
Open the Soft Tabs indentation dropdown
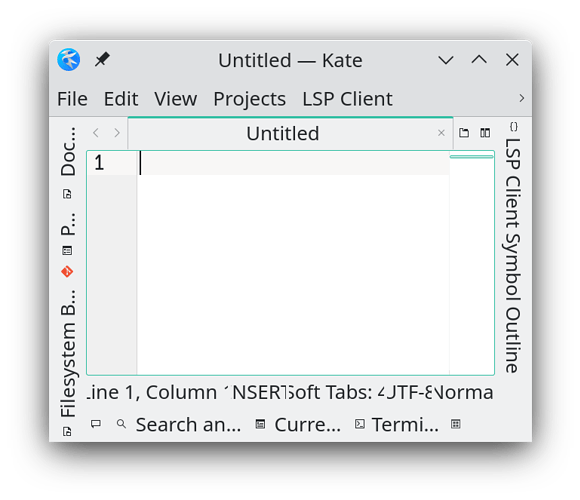[x=335, y=392]
